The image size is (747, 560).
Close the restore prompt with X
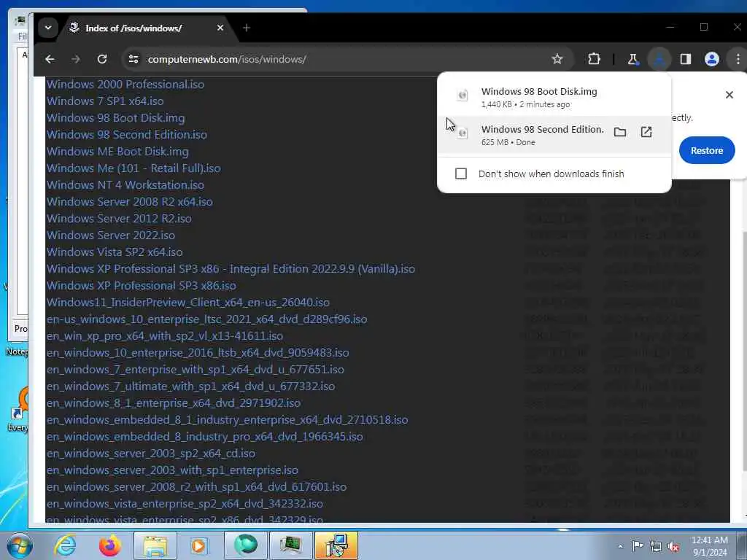(729, 95)
